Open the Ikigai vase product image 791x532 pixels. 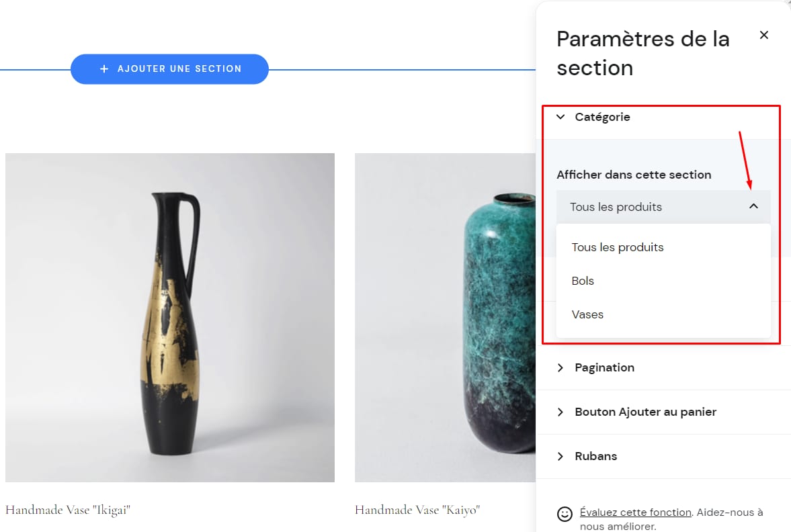pos(169,317)
